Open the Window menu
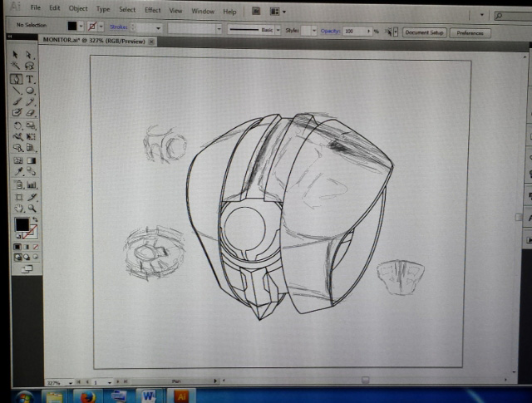The height and width of the screenshot is (403, 532). [x=203, y=11]
